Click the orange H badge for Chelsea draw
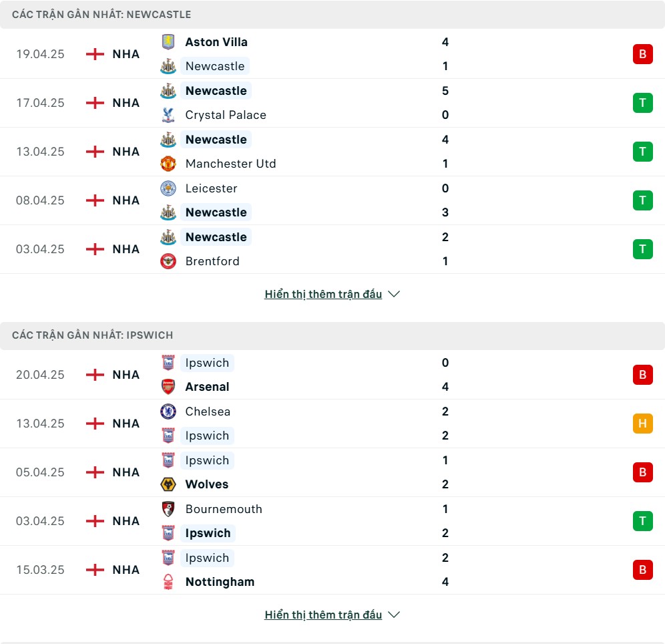Image resolution: width=665 pixels, height=644 pixels. click(x=642, y=424)
